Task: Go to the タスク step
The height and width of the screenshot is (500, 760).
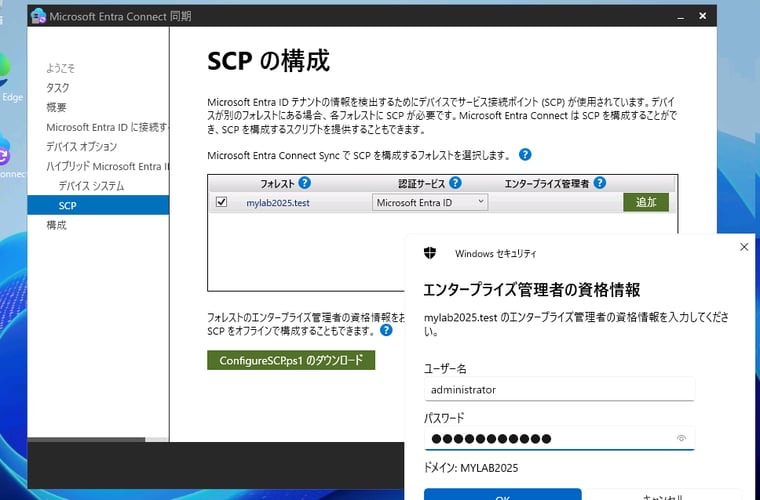Action: pyautogui.click(x=58, y=88)
